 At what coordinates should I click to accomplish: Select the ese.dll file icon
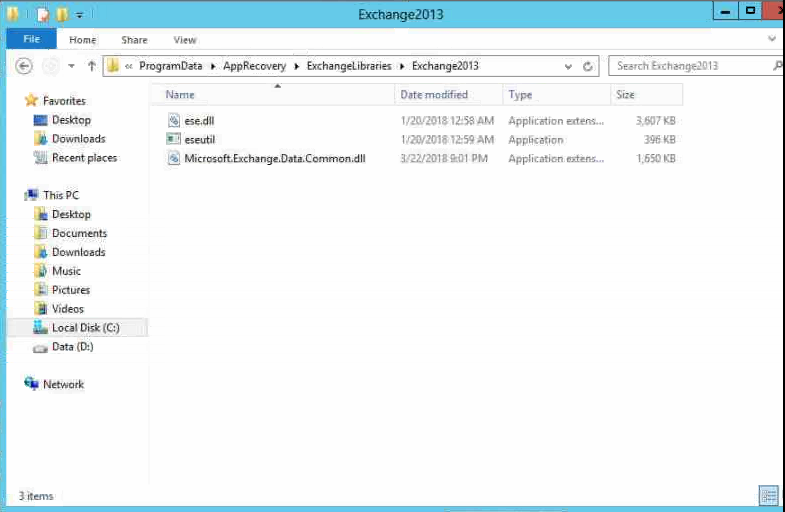coord(173,120)
